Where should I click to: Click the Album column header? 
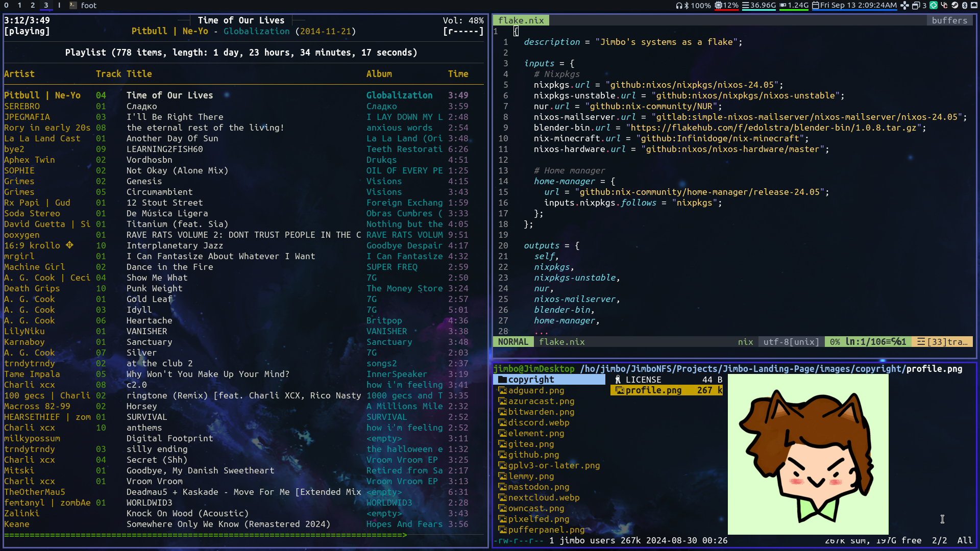[379, 74]
